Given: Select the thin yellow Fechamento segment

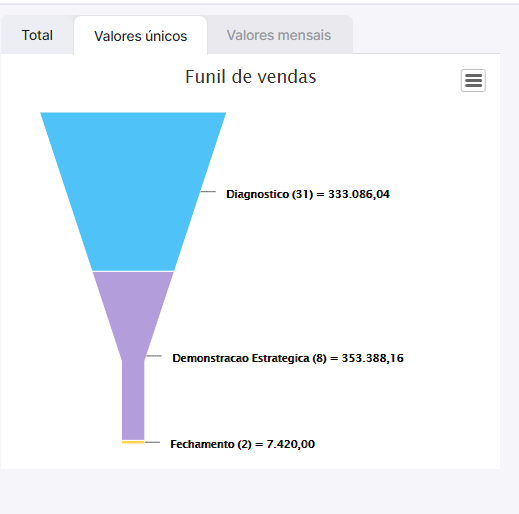Looking at the screenshot, I should [133, 442].
